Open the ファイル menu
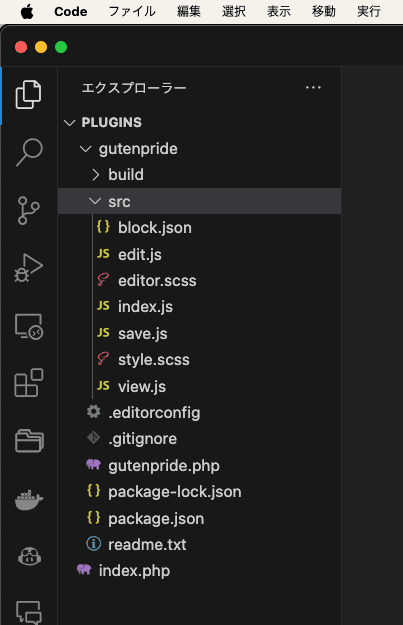This screenshot has width=403, height=625. point(132,11)
